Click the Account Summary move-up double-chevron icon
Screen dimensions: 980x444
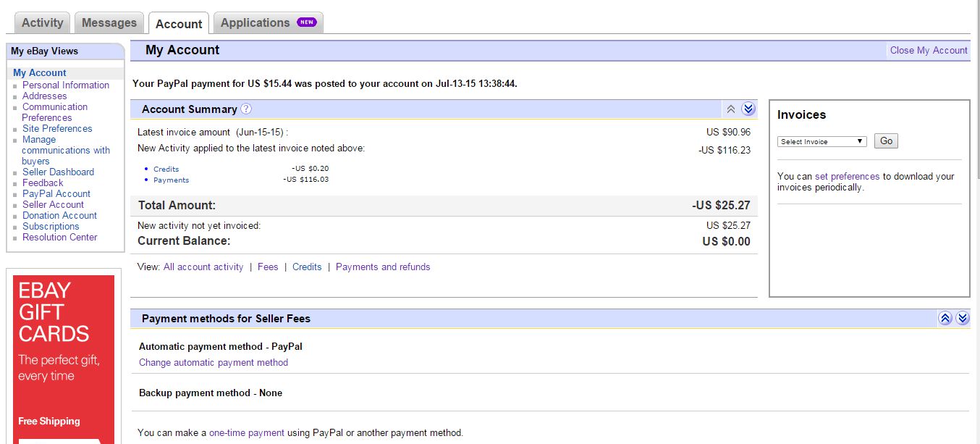(731, 109)
